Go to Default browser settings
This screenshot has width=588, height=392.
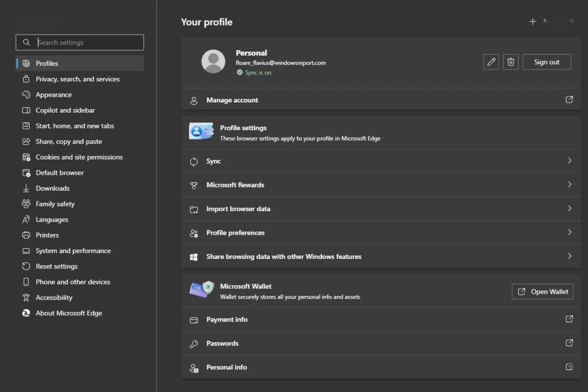80,173
